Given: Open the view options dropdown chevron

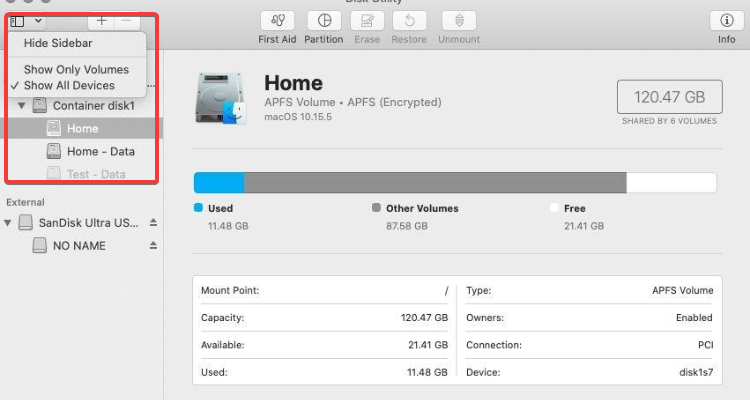Looking at the screenshot, I should pyautogui.click(x=38, y=21).
